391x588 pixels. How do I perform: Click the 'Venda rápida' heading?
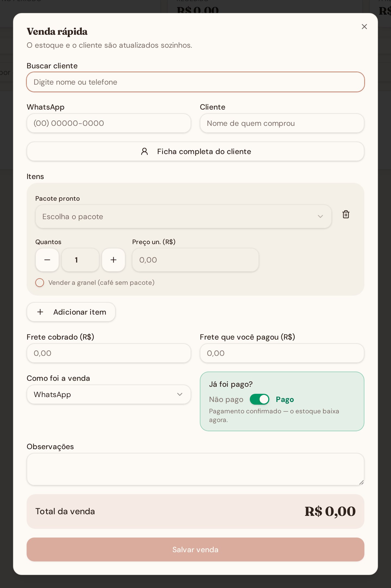point(57,31)
